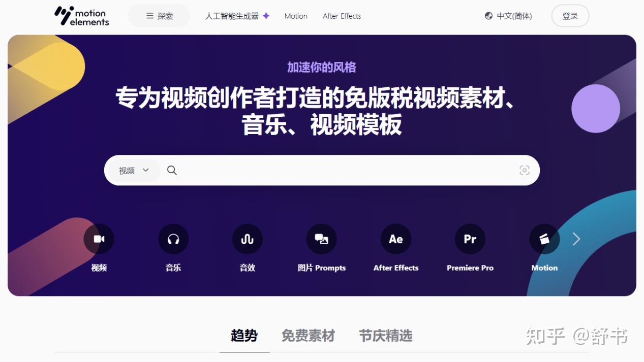Open the 图片 Prompts category icon

(x=322, y=239)
